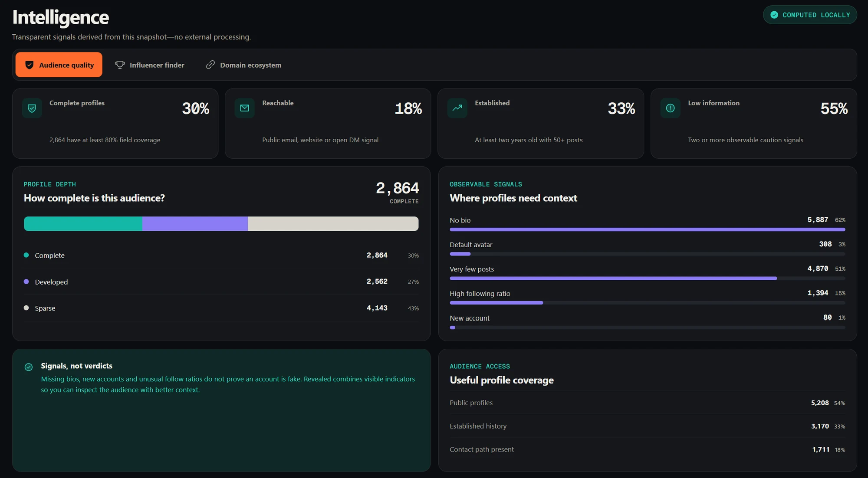Click the checkmark icon in Computed Locally badge
Screen dimensions: 868x478
point(774,15)
